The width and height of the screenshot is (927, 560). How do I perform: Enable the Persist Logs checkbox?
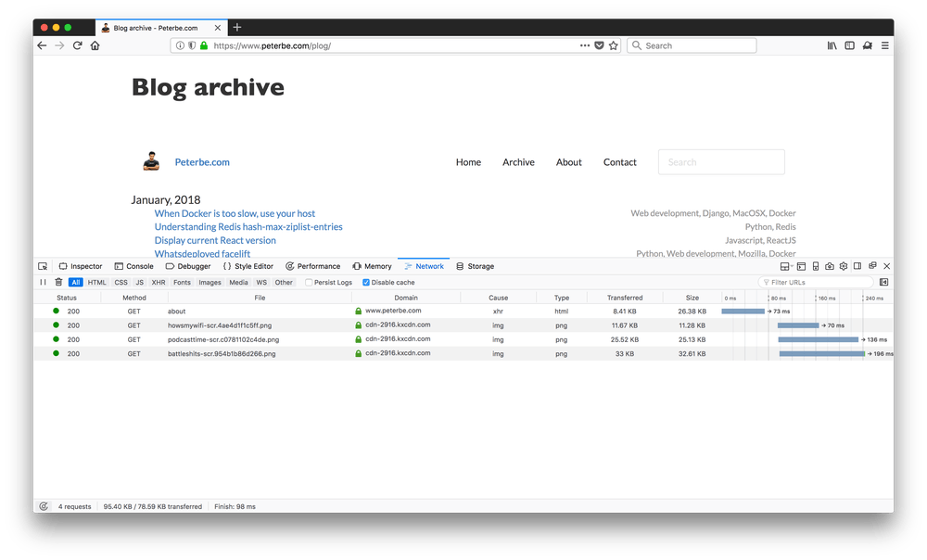310,282
